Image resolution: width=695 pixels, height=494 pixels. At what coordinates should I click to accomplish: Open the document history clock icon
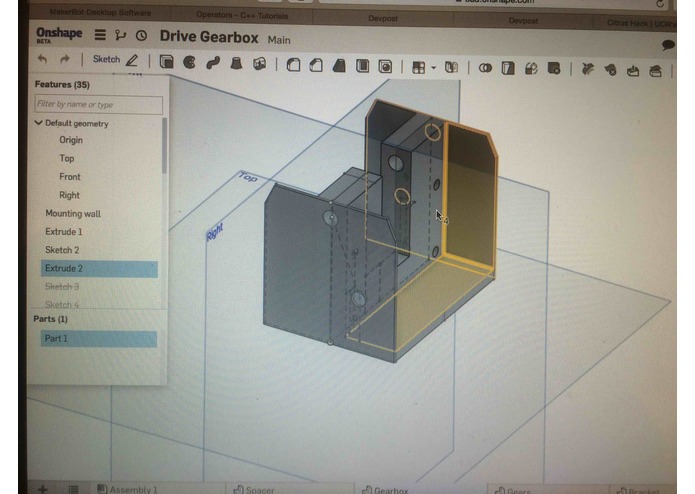(x=141, y=35)
